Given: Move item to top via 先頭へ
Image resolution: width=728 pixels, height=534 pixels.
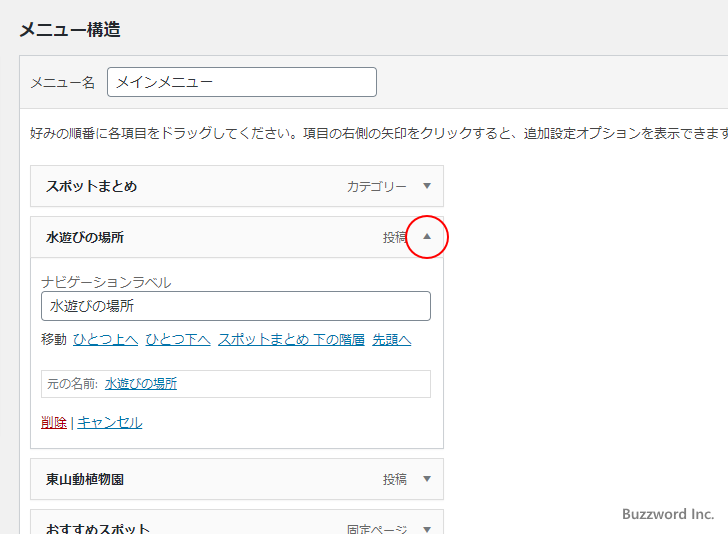Looking at the screenshot, I should click(x=392, y=340).
